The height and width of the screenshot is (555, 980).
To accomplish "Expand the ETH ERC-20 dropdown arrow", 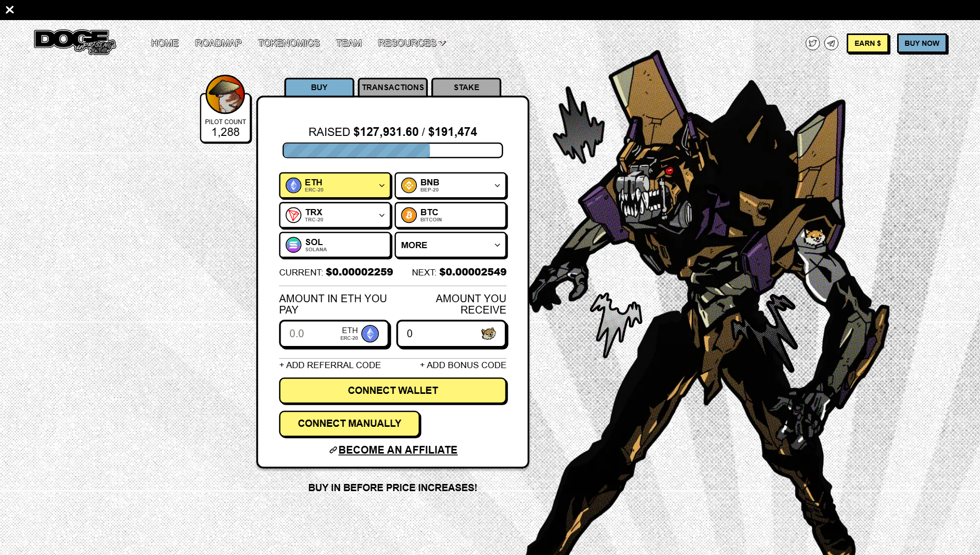I will [381, 185].
